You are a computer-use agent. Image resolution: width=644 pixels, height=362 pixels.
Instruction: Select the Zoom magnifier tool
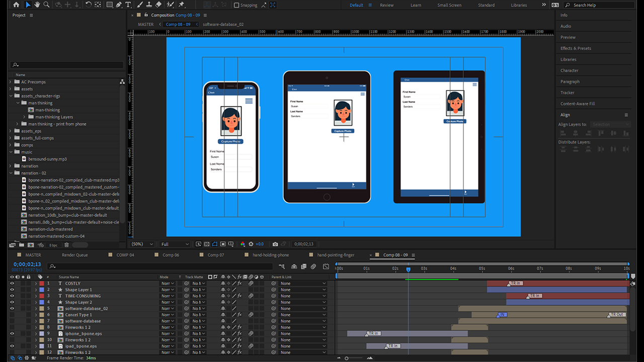click(46, 5)
